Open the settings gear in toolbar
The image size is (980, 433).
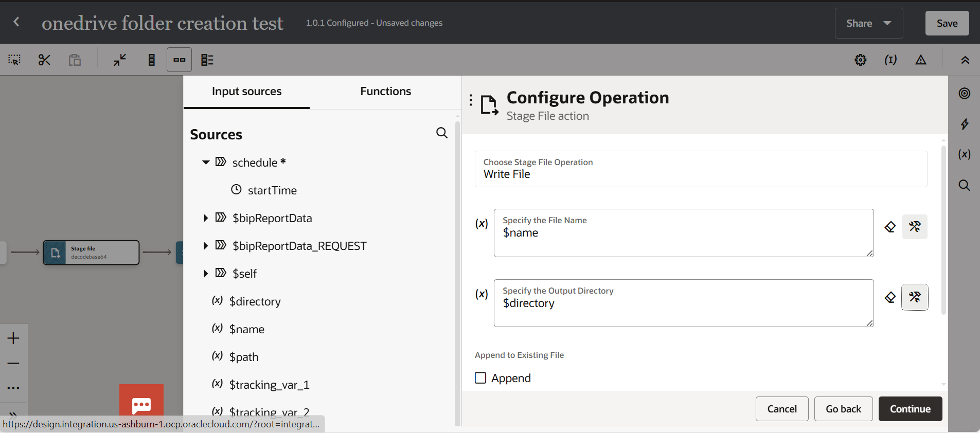click(x=860, y=60)
